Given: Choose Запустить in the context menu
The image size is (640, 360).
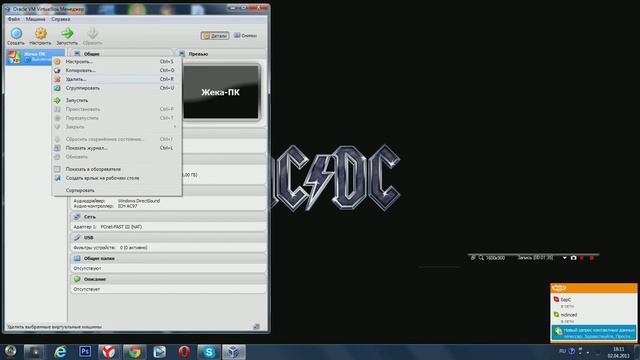Looking at the screenshot, I should tap(117, 100).
